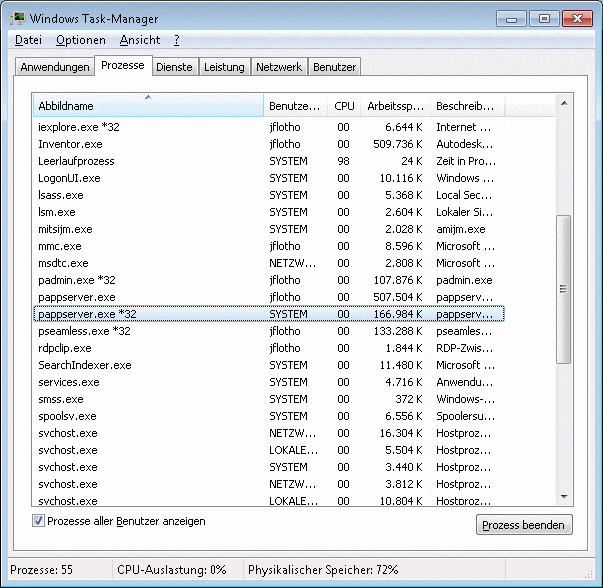Click the vertical scrollbar thumb
603x588 pixels.
(x=564, y=289)
